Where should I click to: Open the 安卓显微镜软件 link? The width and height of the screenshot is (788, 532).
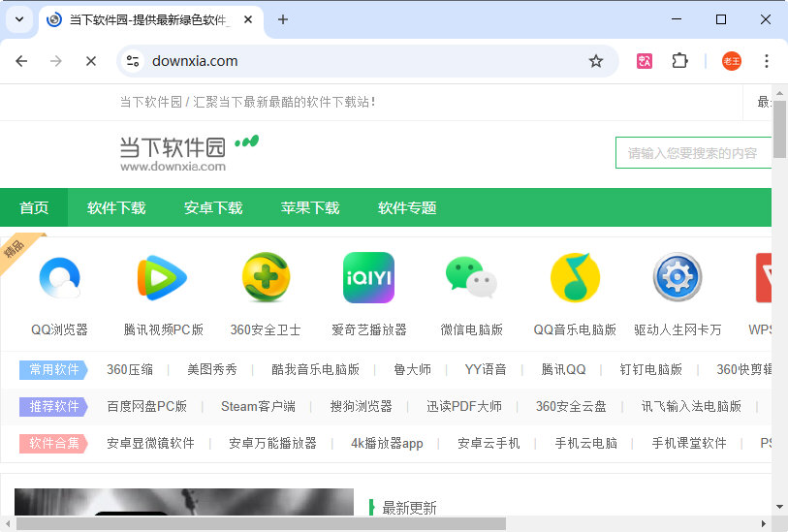(150, 443)
